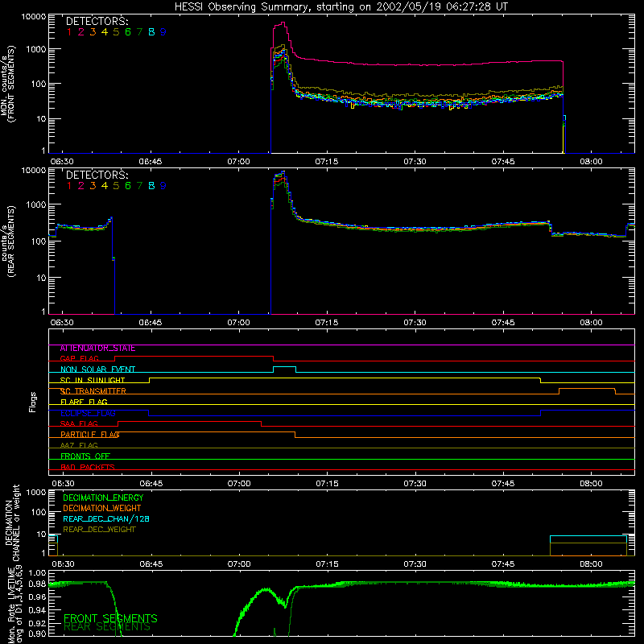Click 07:00 tick under flags plot

(239, 484)
